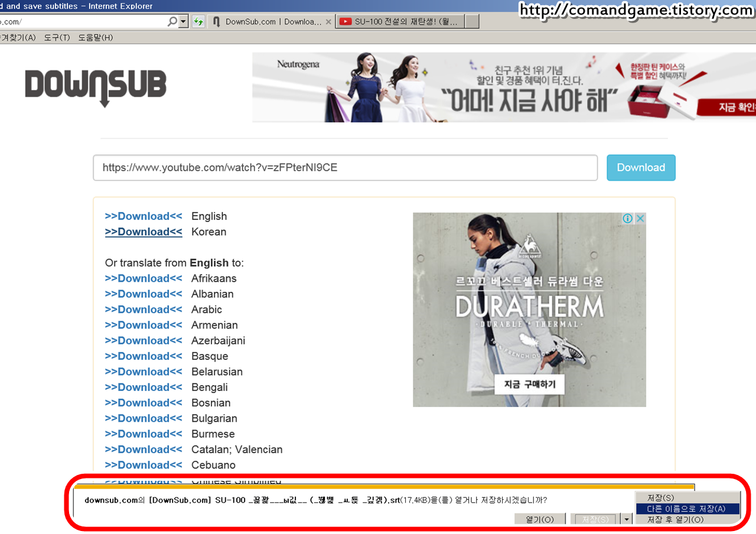The height and width of the screenshot is (534, 756).
Task: Expand the address bar dropdown arrow
Action: tap(183, 22)
